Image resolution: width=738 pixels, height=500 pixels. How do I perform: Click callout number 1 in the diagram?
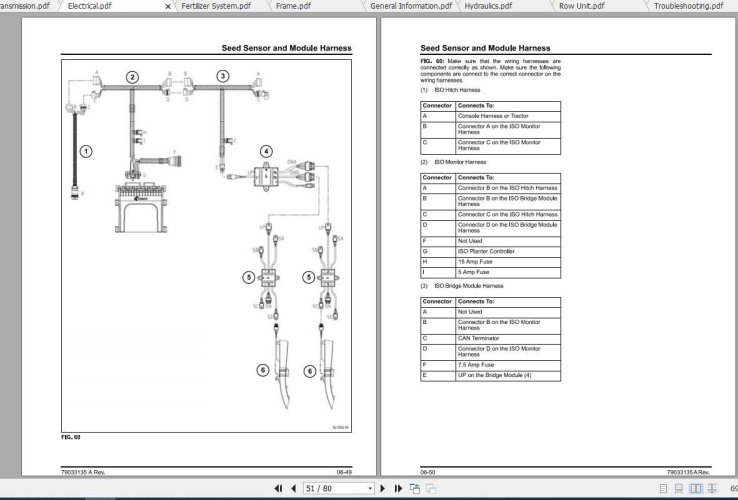click(86, 152)
